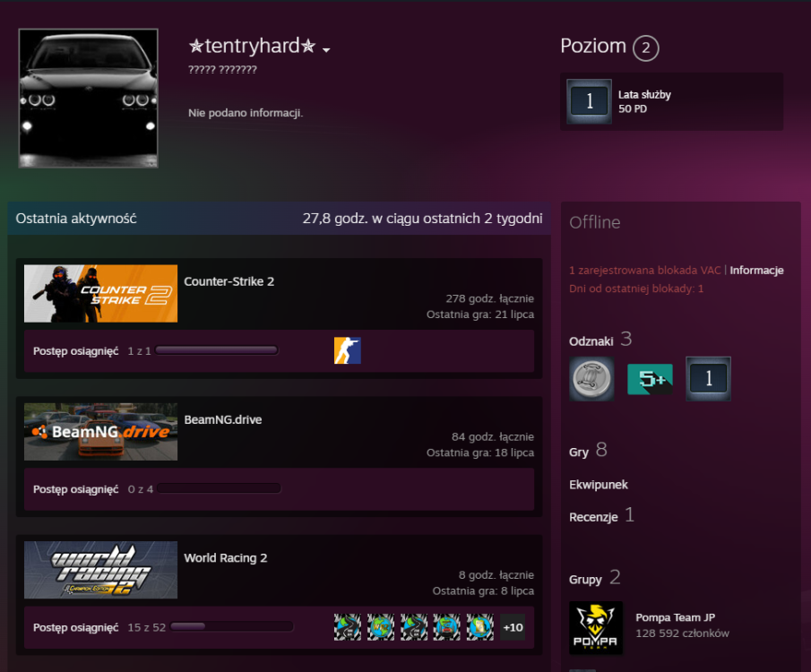View the fourth World Racing 2 achievement icon
The image size is (811, 672).
(447, 627)
